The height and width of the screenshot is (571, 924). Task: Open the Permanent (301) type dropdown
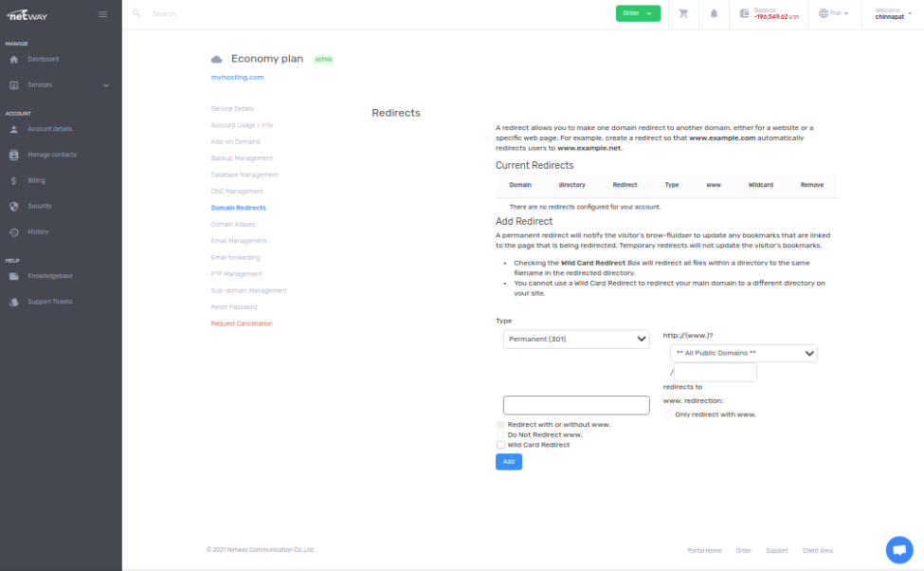[576, 339]
